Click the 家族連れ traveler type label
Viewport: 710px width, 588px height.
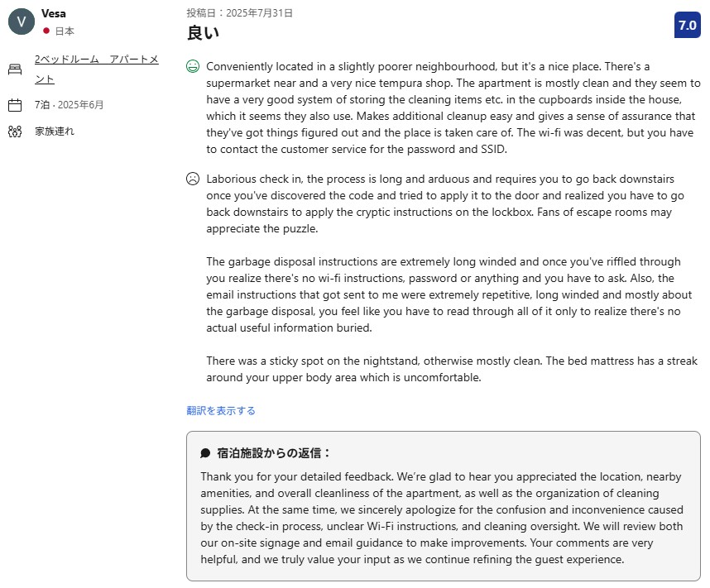(x=55, y=131)
